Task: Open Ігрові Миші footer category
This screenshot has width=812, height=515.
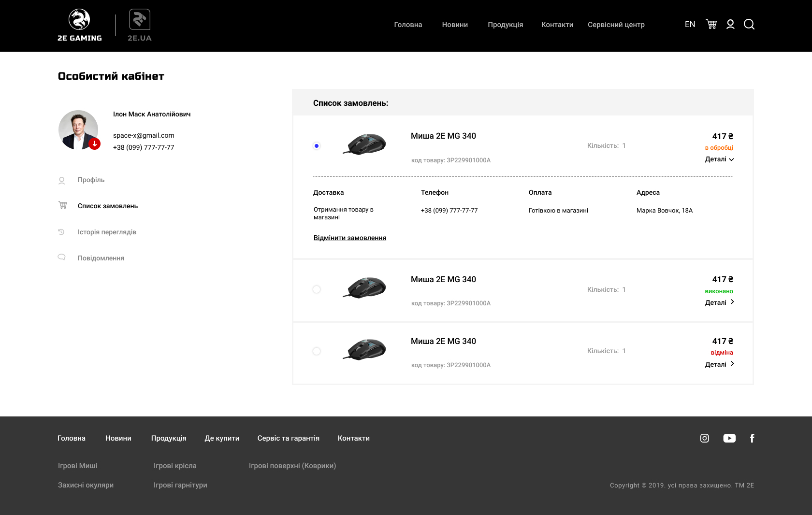Action: coord(78,466)
